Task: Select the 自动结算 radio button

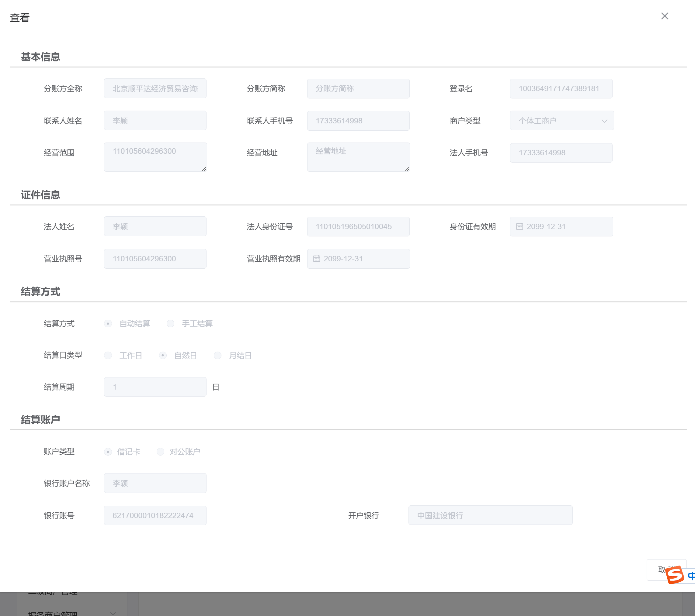Action: point(108,323)
